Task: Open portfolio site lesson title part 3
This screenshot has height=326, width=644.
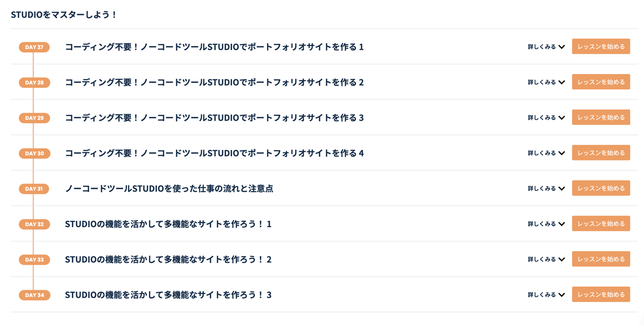Action: [x=214, y=118]
